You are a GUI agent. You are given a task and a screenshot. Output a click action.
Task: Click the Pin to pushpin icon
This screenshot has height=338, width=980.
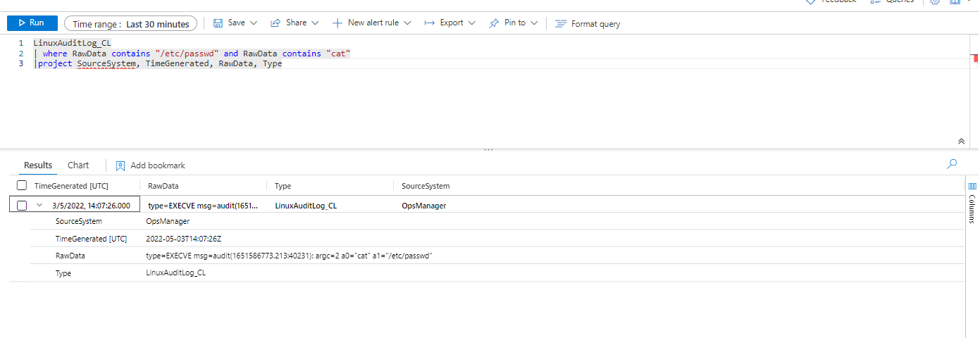pos(495,23)
